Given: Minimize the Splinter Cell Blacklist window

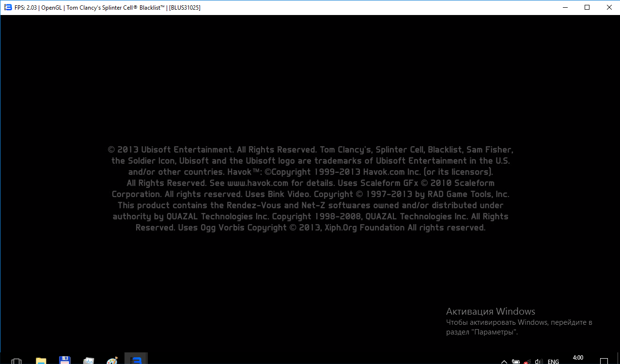Looking at the screenshot, I should (x=565, y=7).
